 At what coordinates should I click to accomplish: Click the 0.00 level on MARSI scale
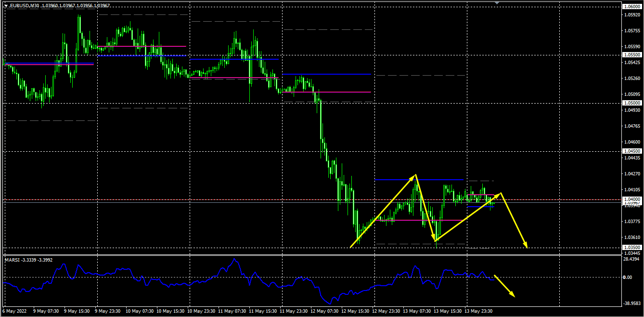pyautogui.click(x=627, y=277)
